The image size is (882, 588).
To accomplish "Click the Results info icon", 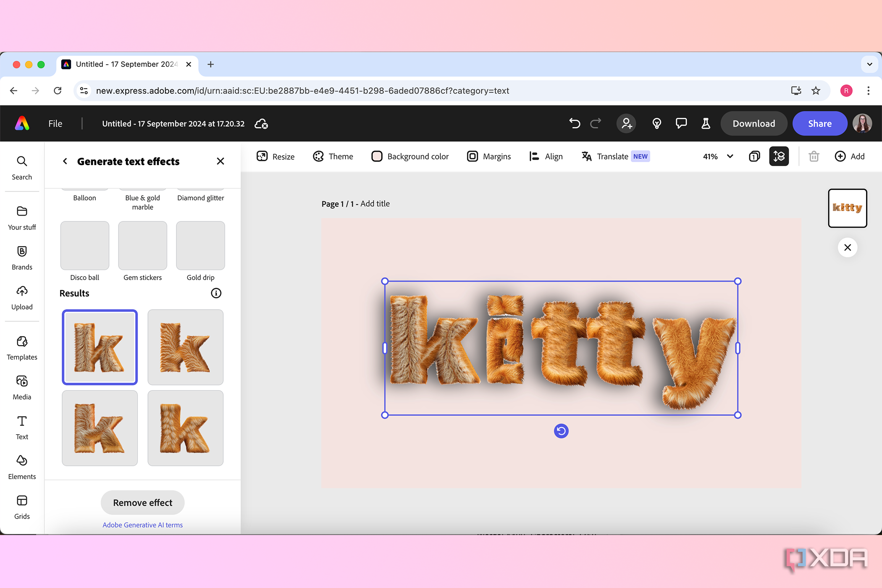I will 216,293.
